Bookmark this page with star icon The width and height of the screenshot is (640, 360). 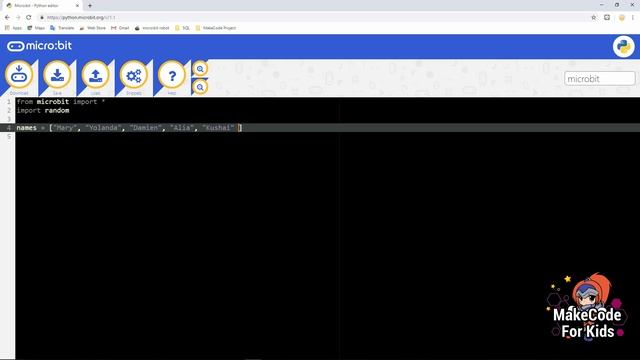593,18
